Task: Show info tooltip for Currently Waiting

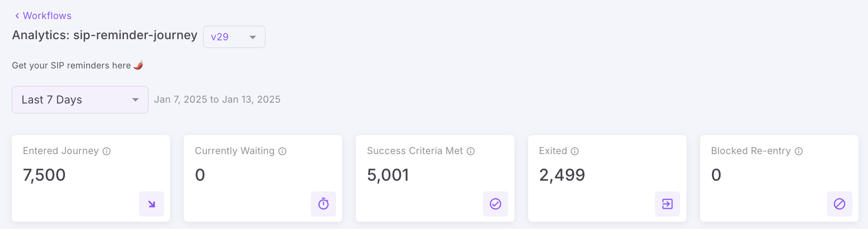Action: (282, 151)
